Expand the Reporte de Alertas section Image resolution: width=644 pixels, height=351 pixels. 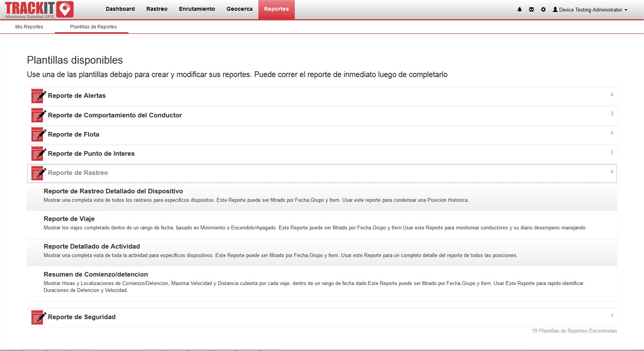point(77,96)
